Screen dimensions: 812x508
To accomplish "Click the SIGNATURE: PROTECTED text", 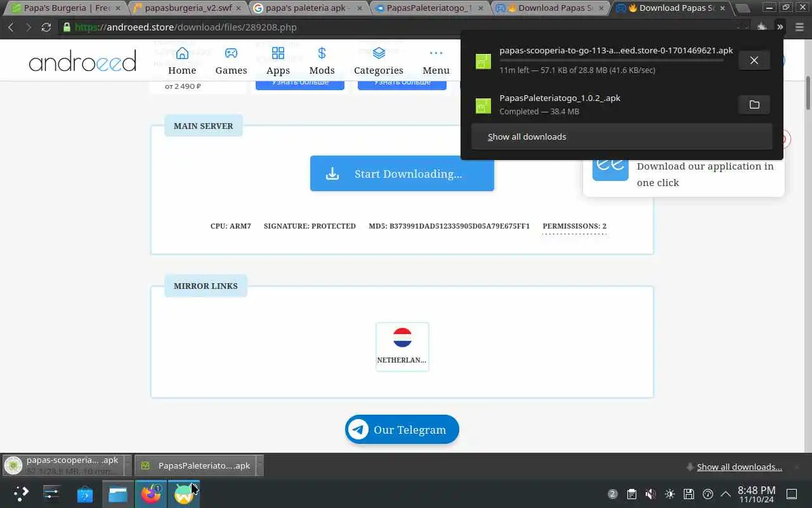I will pyautogui.click(x=310, y=226).
